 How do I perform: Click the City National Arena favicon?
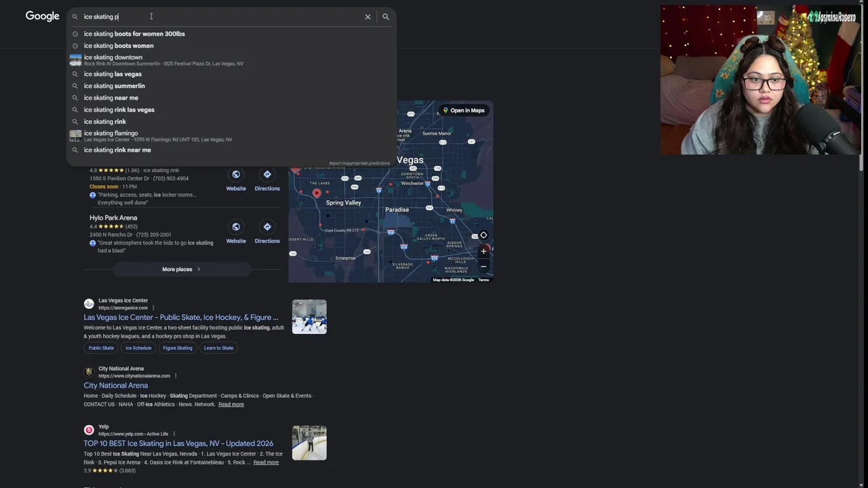[x=89, y=372]
